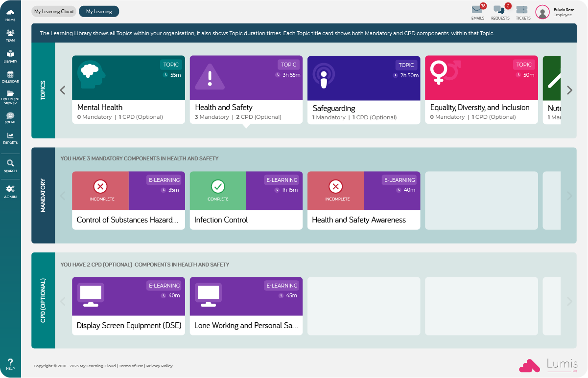Screen dimensions: 588x378
Task: Click the Employee role label under Bukola Rose
Action: coord(563,15)
